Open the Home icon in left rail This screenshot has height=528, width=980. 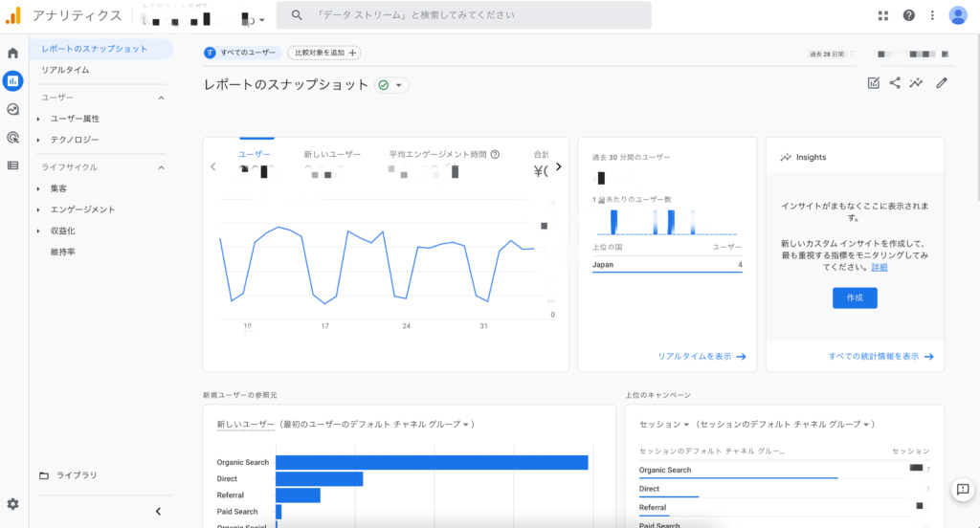coord(12,54)
